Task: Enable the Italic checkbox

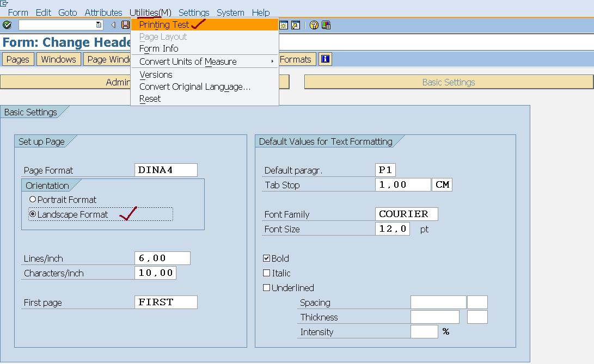Action: click(267, 273)
